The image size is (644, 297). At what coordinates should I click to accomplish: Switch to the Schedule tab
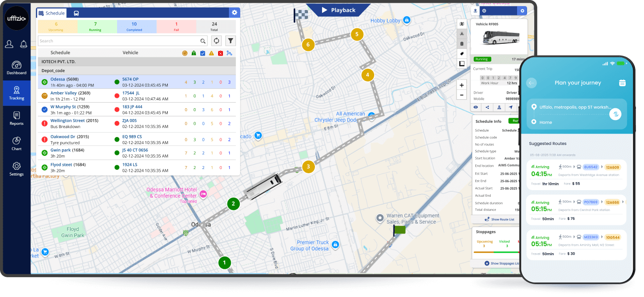click(52, 13)
